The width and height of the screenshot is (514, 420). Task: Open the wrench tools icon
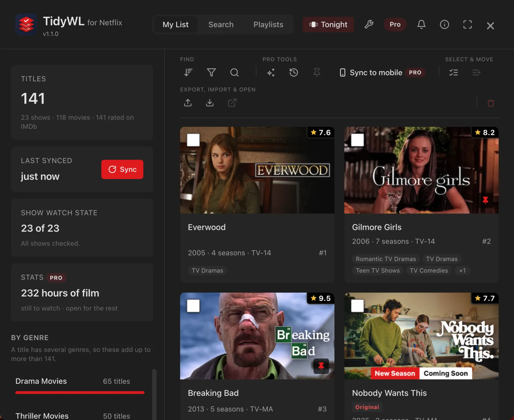point(369,24)
